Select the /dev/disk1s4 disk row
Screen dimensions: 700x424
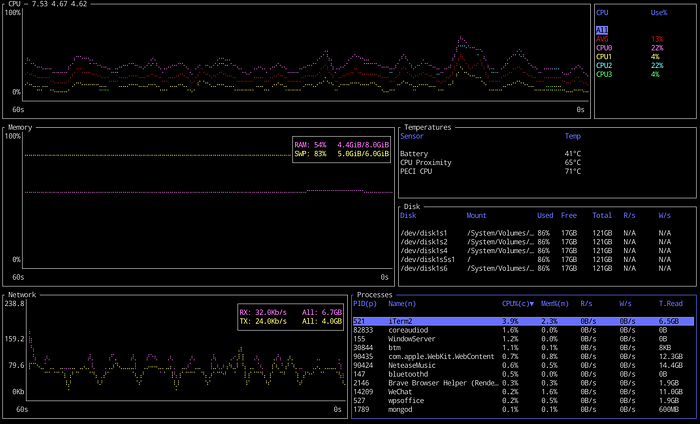click(x=536, y=251)
